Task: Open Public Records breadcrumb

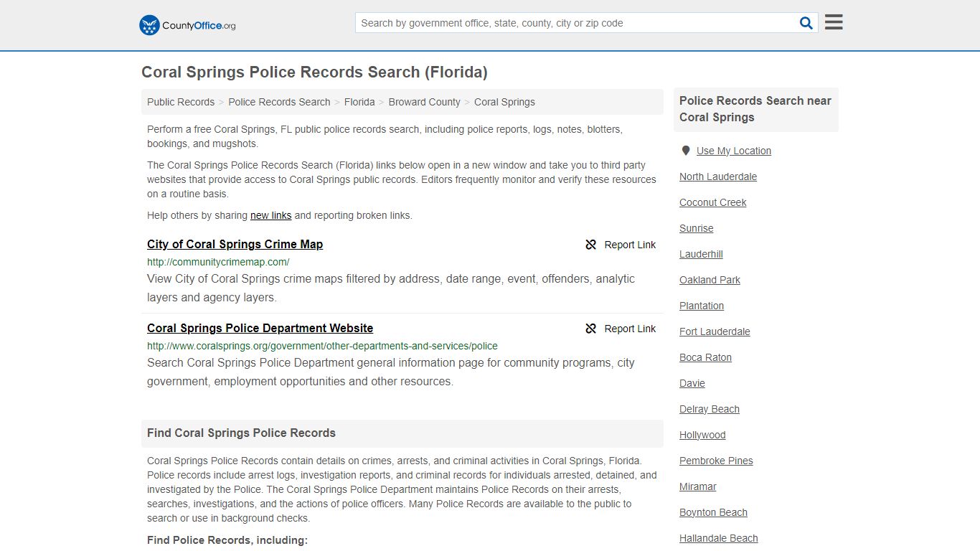Action: click(x=181, y=102)
